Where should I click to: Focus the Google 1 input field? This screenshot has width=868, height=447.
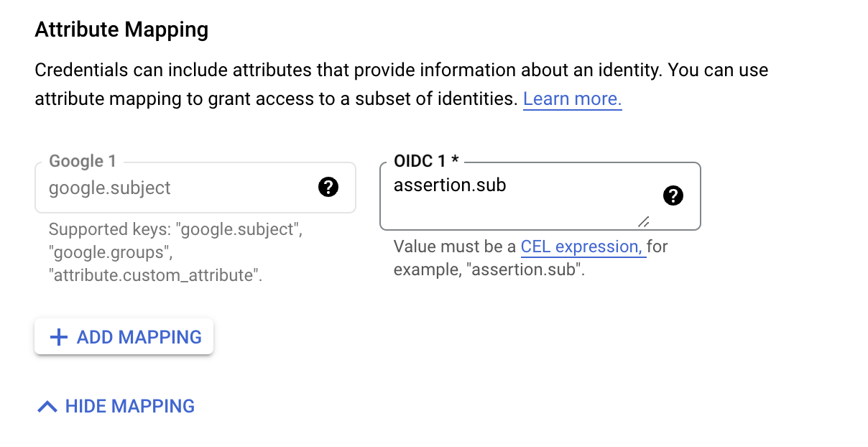click(x=195, y=188)
